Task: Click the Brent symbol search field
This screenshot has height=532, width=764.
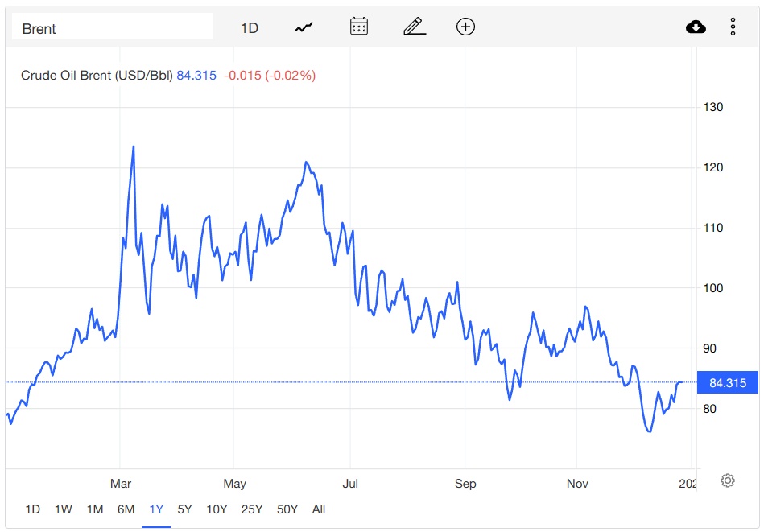Action: click(113, 27)
